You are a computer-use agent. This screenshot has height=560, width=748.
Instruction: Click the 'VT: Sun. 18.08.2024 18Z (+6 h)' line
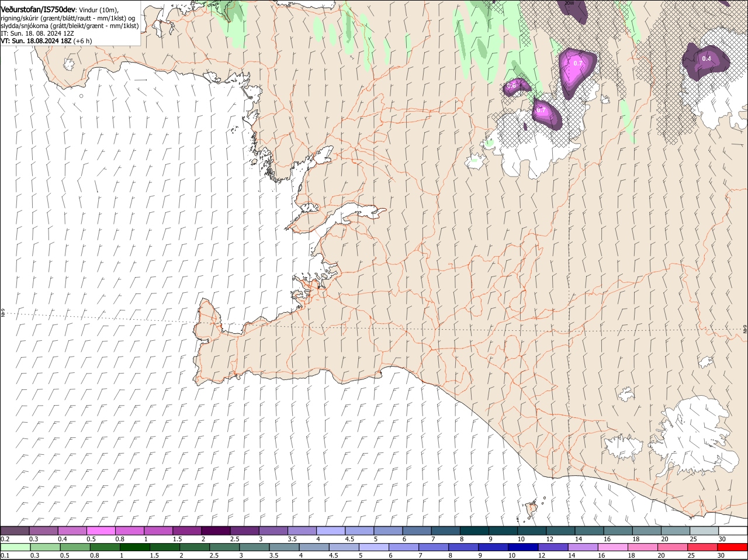tap(46, 41)
